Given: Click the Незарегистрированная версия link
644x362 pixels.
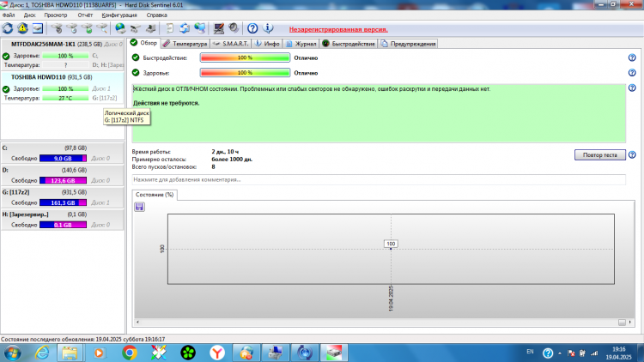Looking at the screenshot, I should click(x=338, y=29).
